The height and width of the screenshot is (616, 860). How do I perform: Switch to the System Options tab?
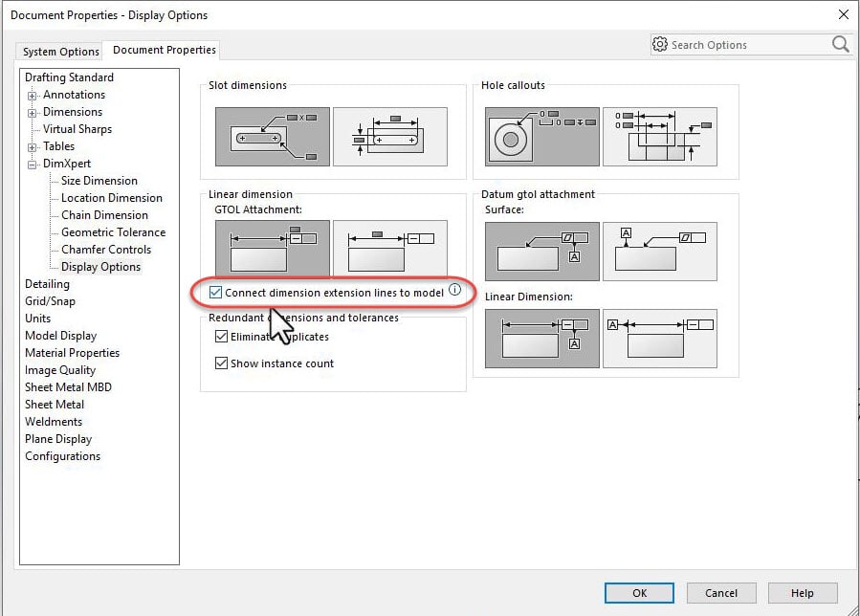[58, 51]
